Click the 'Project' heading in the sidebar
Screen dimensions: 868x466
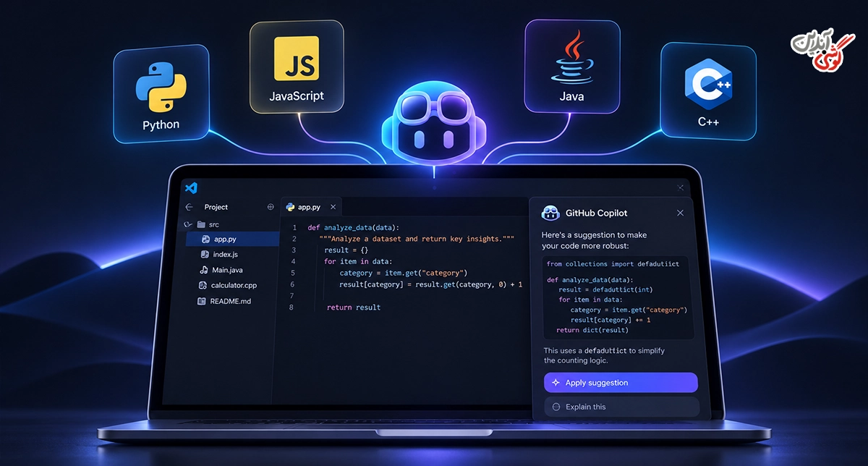pyautogui.click(x=216, y=207)
